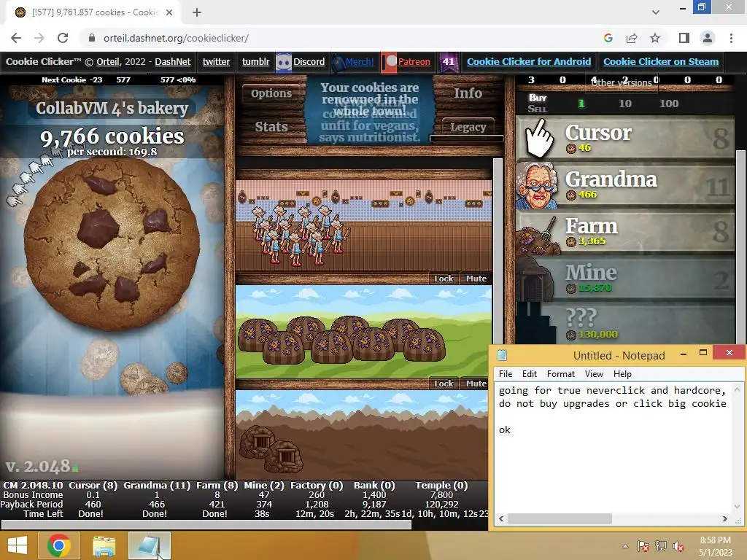The image size is (747, 560).
Task: Buy a Mine building
Action: click(x=625, y=278)
